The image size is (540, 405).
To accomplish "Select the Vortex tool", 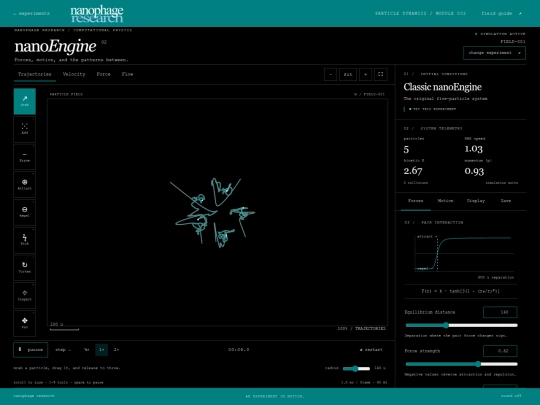I will pos(24,268).
